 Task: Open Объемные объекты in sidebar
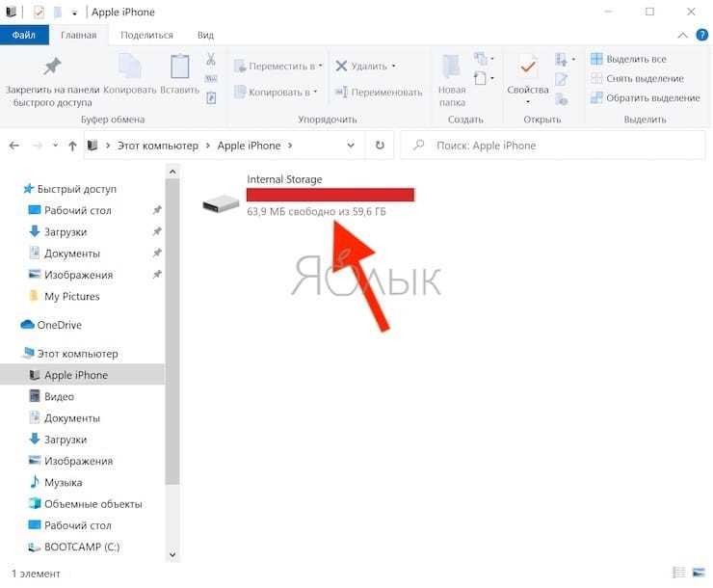click(92, 504)
